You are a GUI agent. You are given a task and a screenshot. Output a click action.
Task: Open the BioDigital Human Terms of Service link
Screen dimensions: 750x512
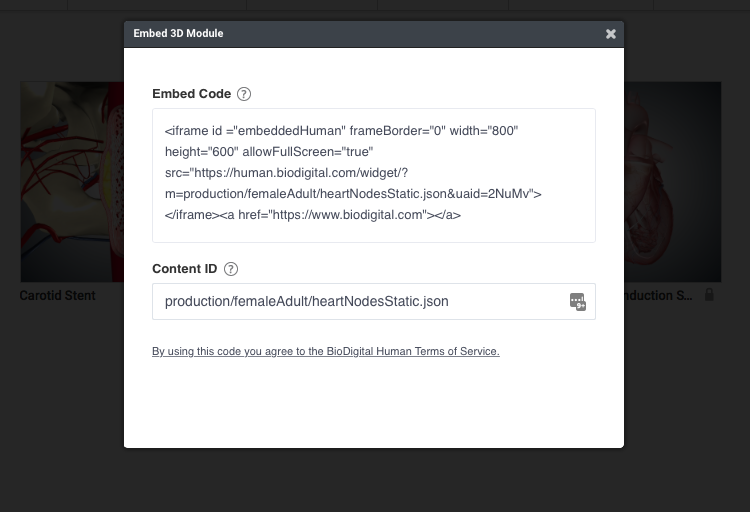click(326, 351)
